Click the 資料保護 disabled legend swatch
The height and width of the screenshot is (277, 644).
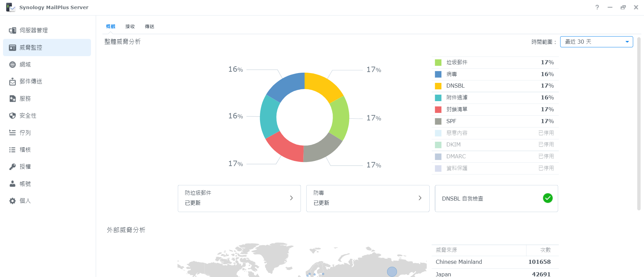click(438, 168)
